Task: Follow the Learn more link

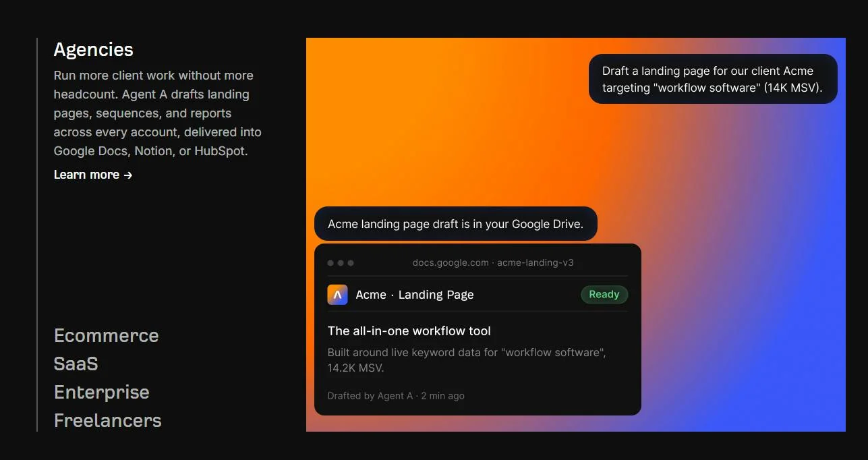Action: pyautogui.click(x=93, y=175)
